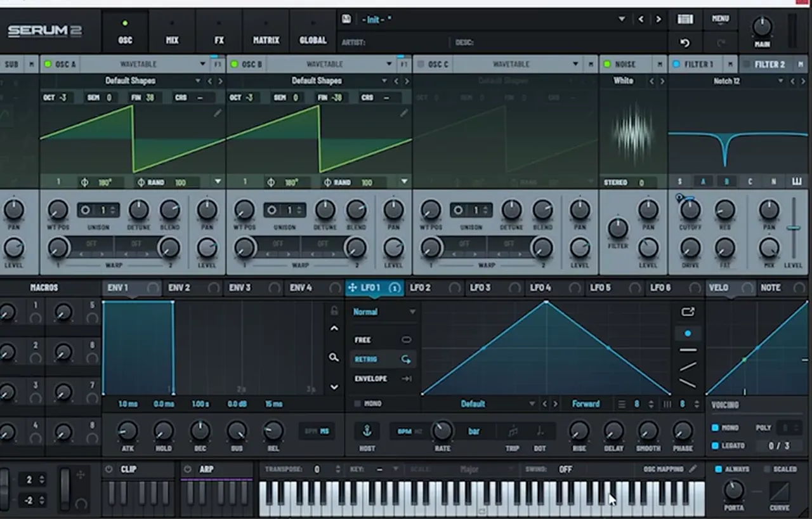
Task: Open the preset name dropdown arrow
Action: (622, 19)
